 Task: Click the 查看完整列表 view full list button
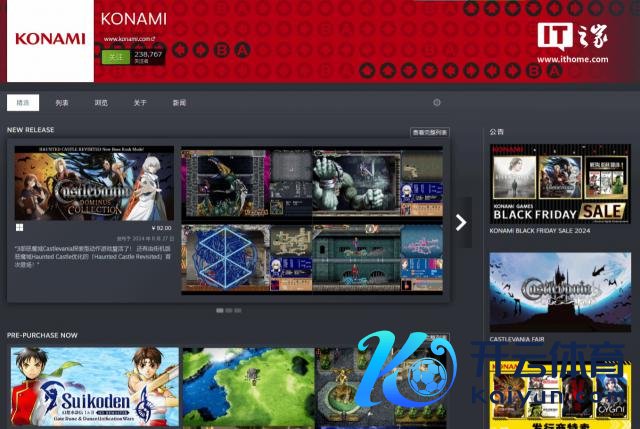430,132
